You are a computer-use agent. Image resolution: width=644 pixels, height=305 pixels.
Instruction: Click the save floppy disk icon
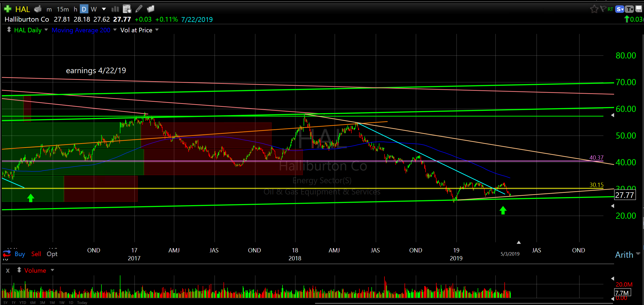638,9
